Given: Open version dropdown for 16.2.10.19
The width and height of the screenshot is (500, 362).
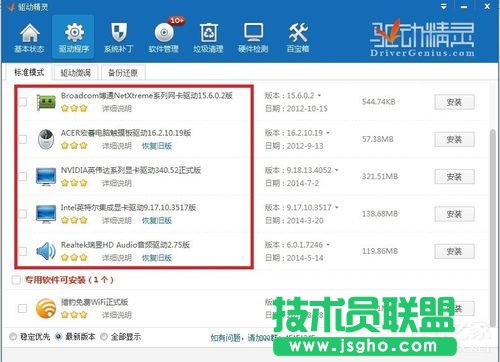Looking at the screenshot, I should (x=328, y=133).
